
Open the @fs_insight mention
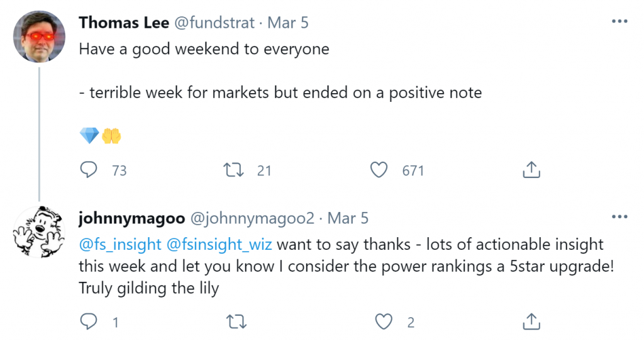[x=121, y=244]
